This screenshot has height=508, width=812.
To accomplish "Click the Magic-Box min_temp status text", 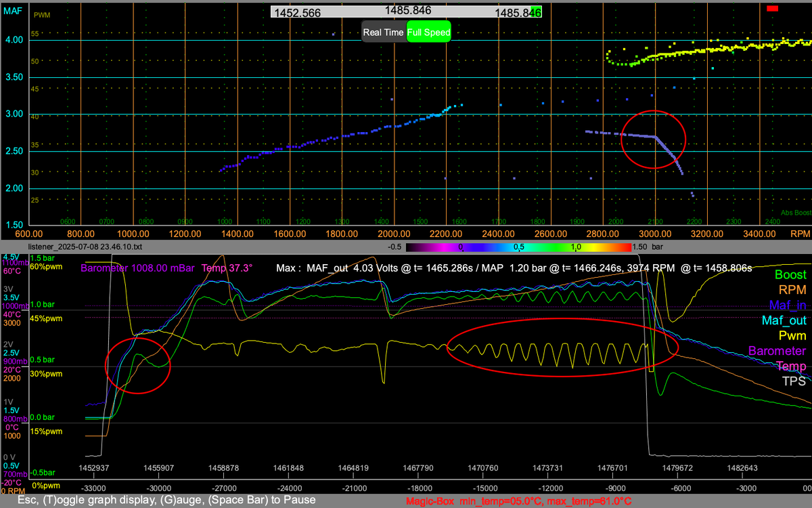I will pos(519,501).
